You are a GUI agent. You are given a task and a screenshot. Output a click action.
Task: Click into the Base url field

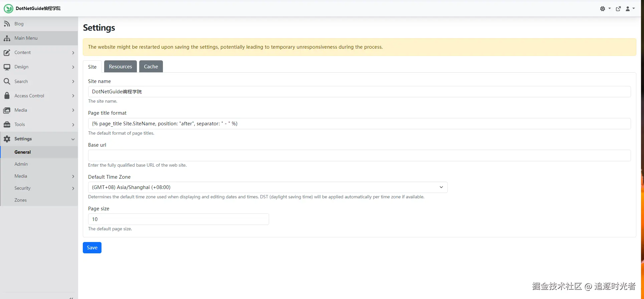tap(359, 155)
